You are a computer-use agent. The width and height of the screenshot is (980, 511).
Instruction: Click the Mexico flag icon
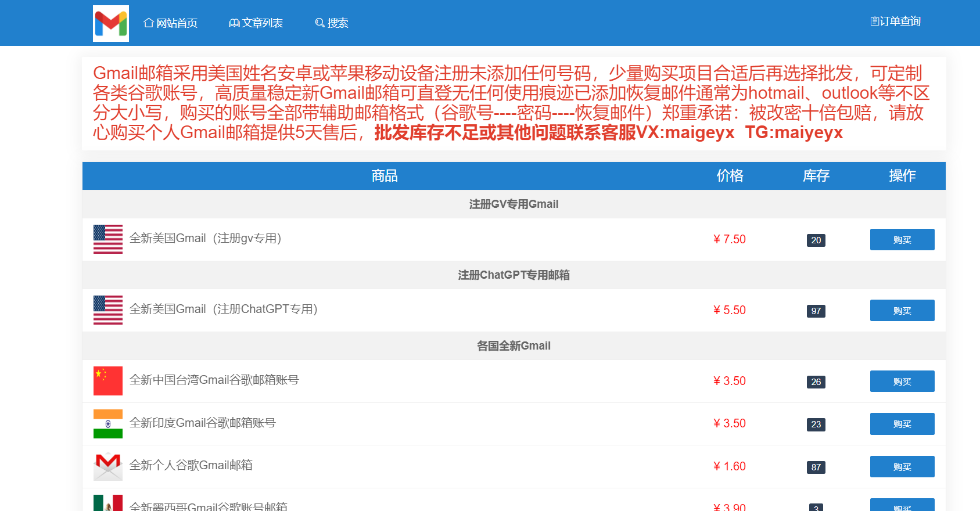click(x=108, y=503)
